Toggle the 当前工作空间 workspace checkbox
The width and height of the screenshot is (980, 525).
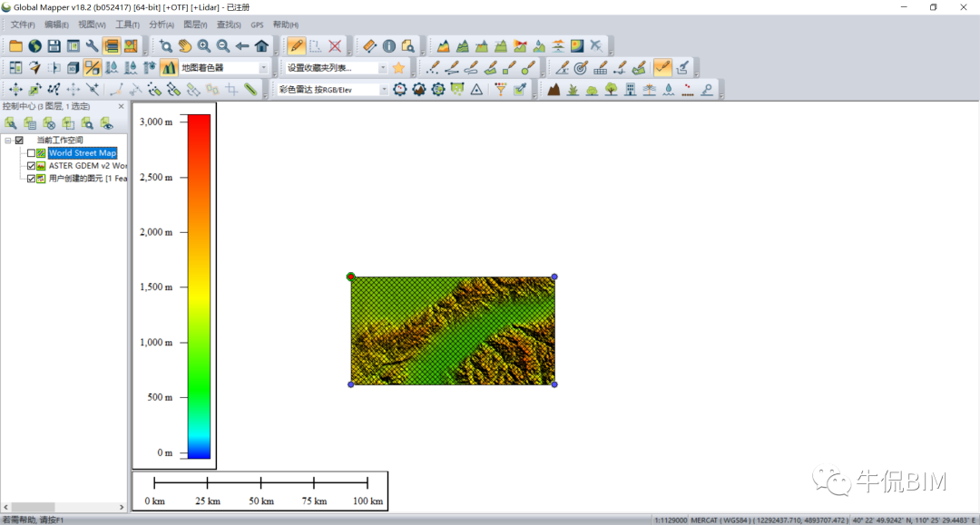click(19, 141)
